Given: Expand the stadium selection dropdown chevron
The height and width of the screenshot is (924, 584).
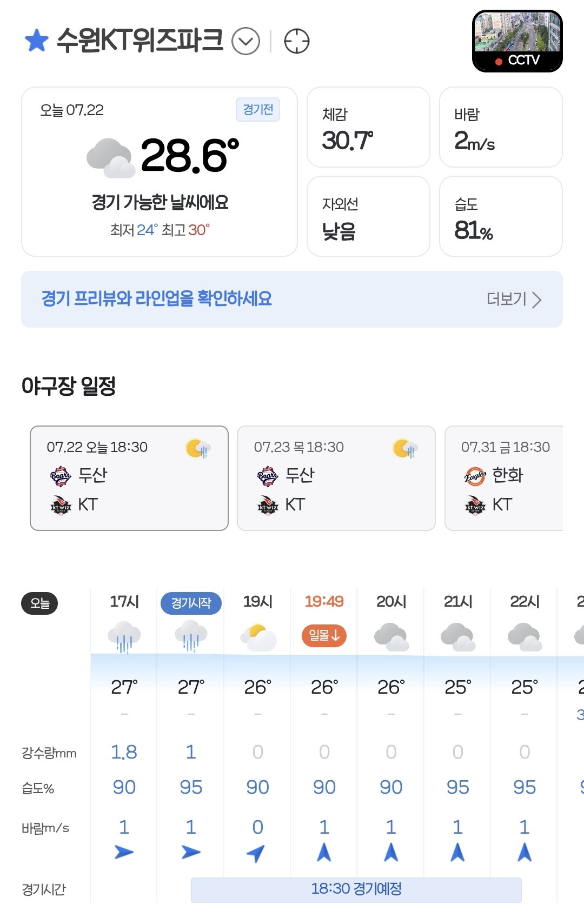Looking at the screenshot, I should pos(246,42).
